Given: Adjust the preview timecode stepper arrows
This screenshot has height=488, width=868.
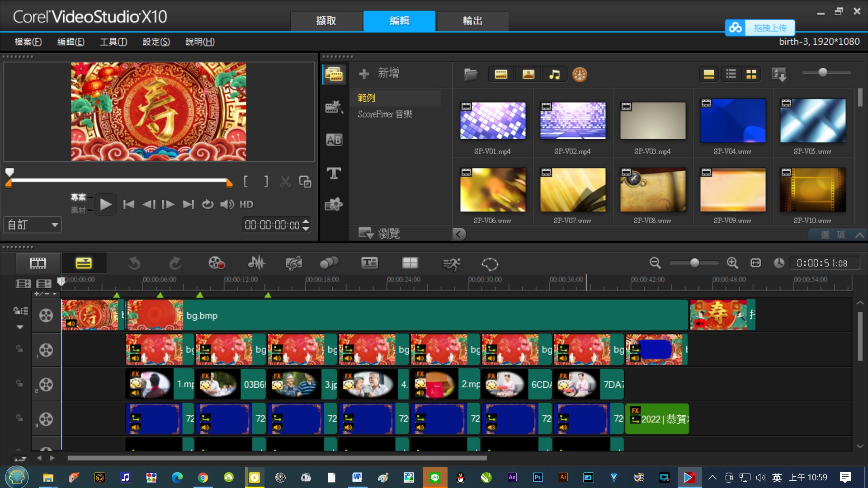Looking at the screenshot, I should pyautogui.click(x=306, y=225).
